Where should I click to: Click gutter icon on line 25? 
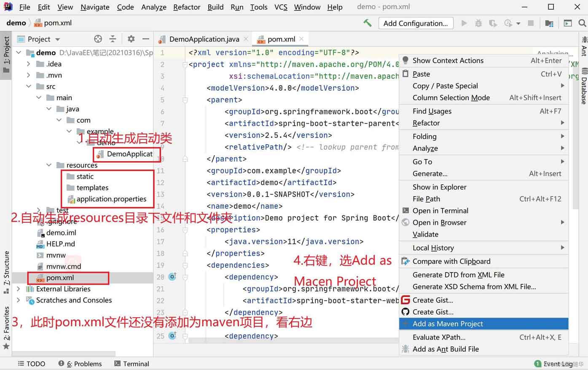pyautogui.click(x=172, y=336)
